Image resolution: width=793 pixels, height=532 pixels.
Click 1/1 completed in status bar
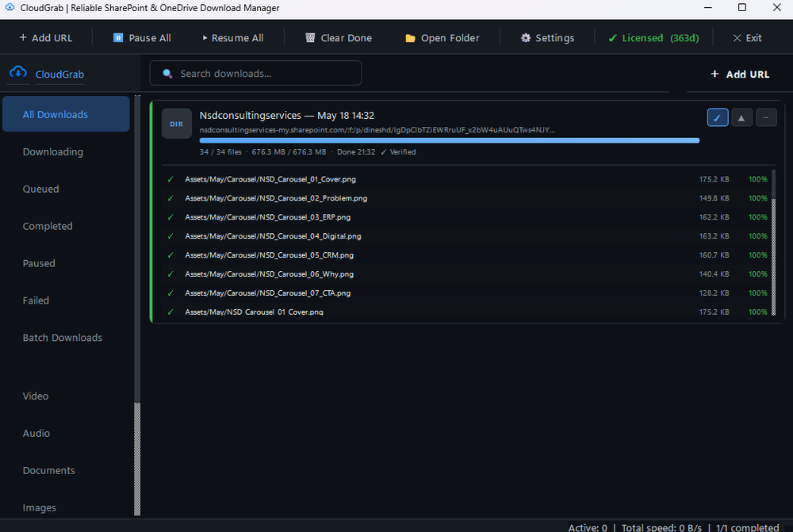tap(747, 527)
